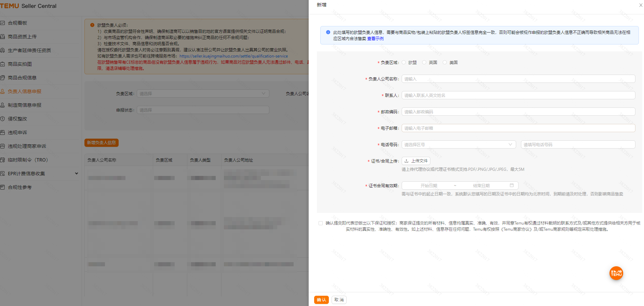Open the floating TEMU help chat icon
The width and height of the screenshot is (644, 306).
click(616, 273)
